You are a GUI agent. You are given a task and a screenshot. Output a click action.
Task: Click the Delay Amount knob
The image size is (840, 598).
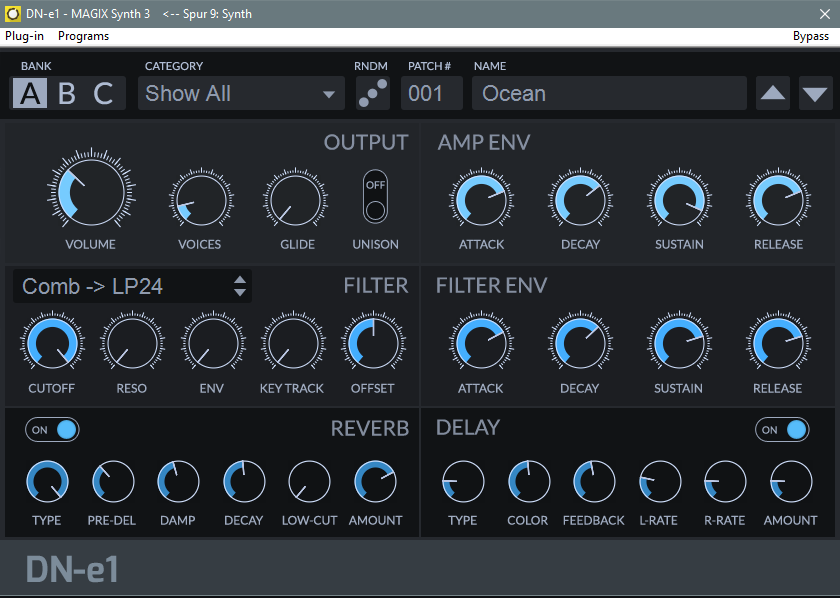791,482
